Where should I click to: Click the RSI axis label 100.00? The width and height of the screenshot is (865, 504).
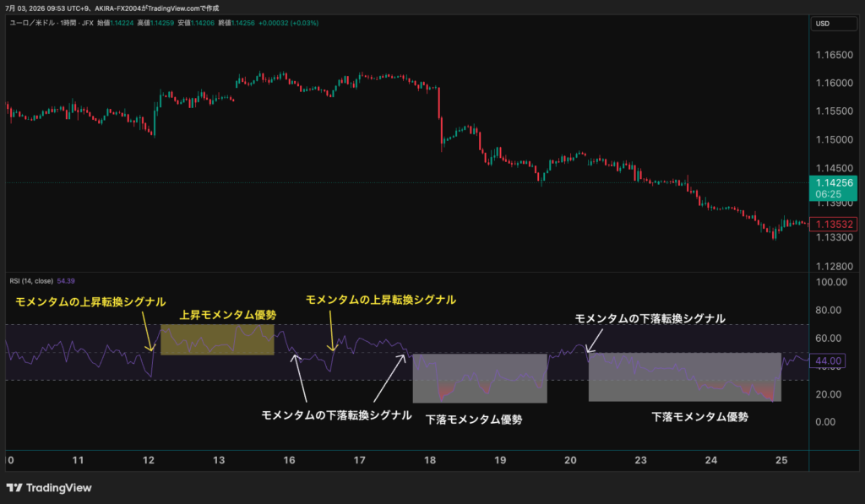pos(831,282)
